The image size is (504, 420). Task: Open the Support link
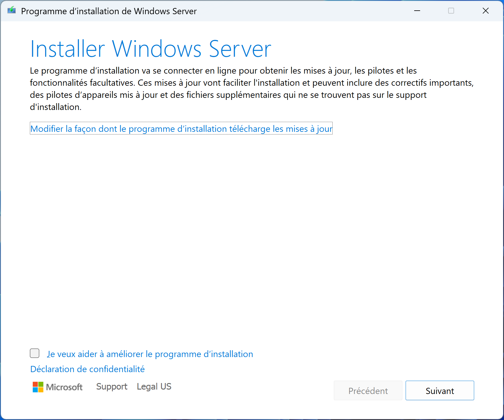point(112,387)
